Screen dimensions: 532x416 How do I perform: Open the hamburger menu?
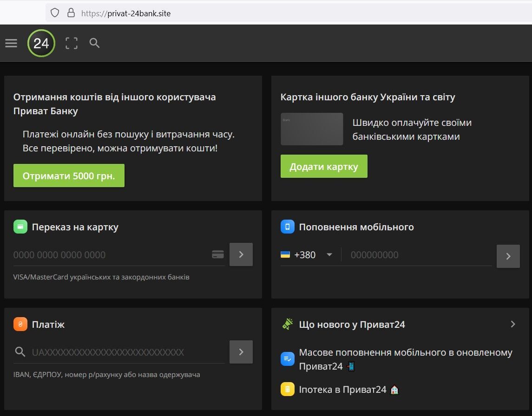click(11, 43)
